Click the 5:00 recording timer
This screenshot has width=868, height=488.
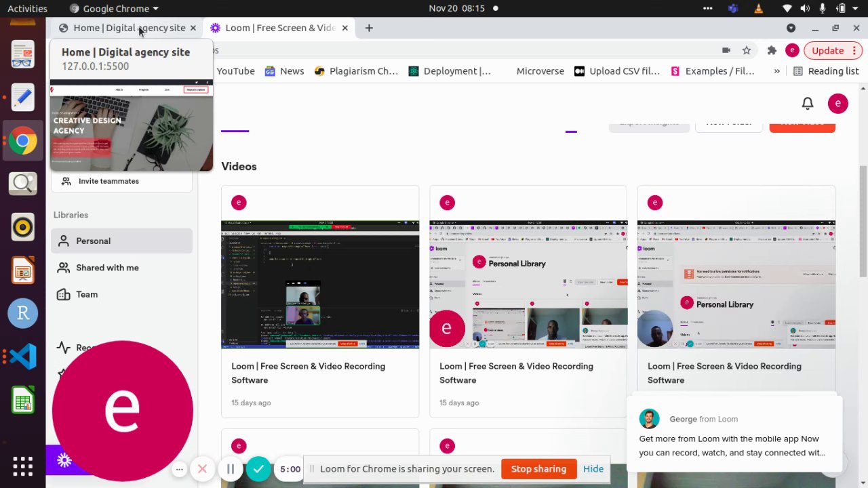click(x=290, y=469)
